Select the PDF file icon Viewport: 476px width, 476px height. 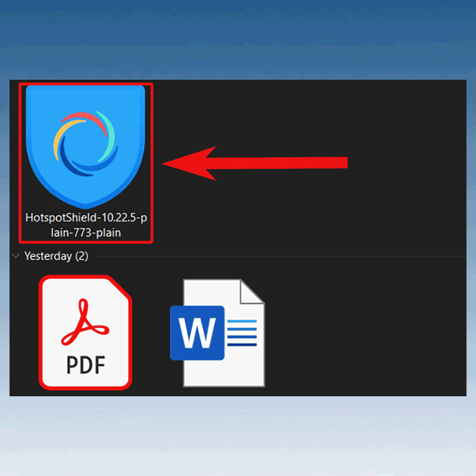click(x=86, y=332)
